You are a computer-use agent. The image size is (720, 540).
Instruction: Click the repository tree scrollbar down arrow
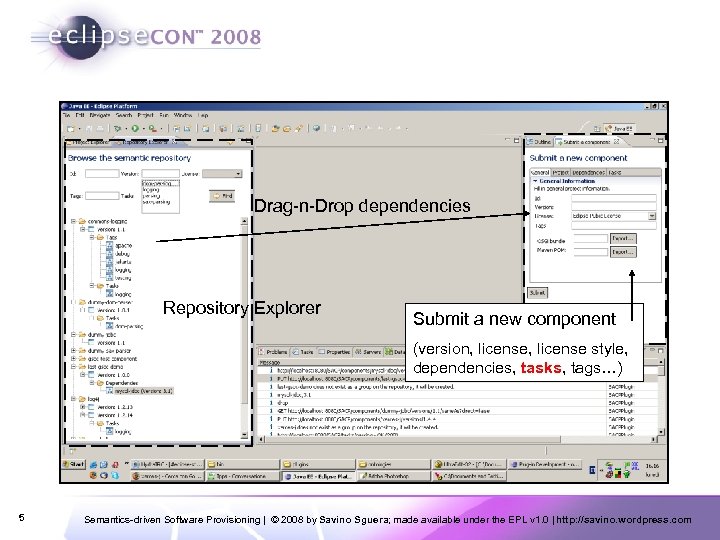[x=244, y=434]
